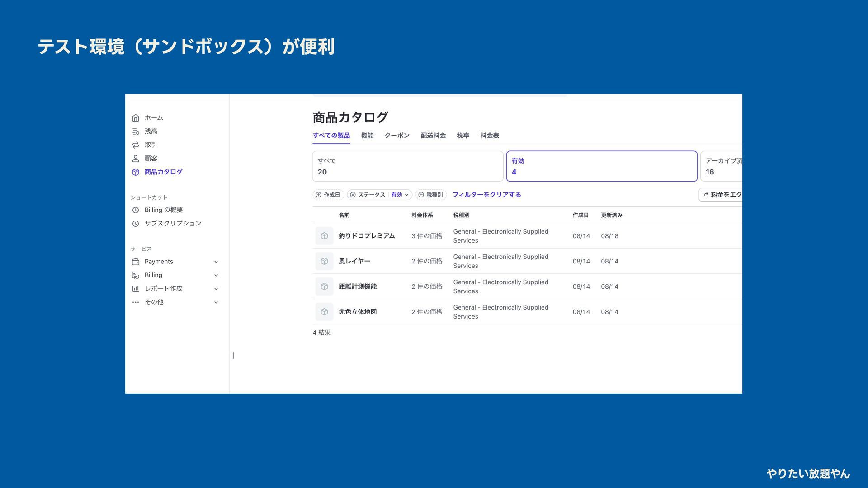The image size is (868, 488).
Task: Open the 釣りドコプレミアム product row
Action: pyautogui.click(x=367, y=236)
